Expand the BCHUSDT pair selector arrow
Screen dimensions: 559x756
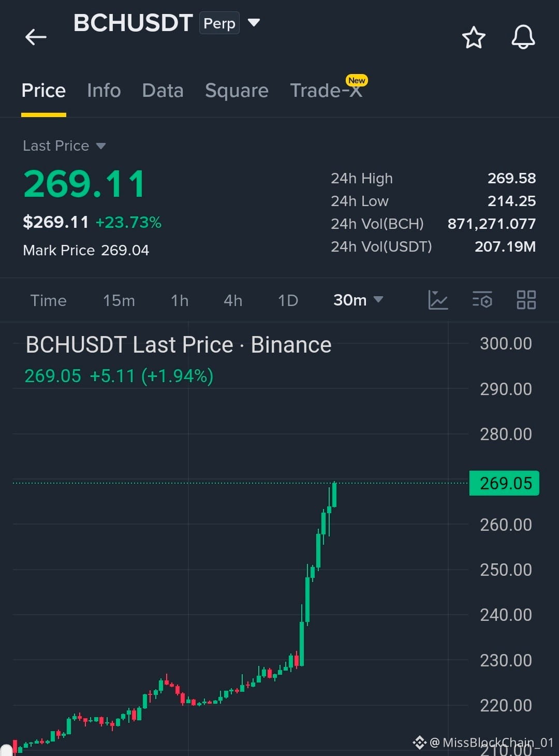(254, 23)
